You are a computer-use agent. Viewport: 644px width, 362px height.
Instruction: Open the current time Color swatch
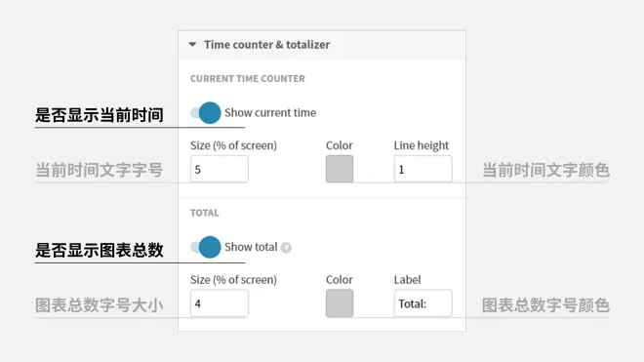pyautogui.click(x=340, y=169)
